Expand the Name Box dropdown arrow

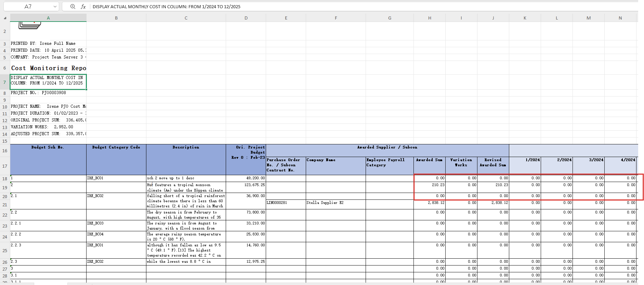click(55, 7)
